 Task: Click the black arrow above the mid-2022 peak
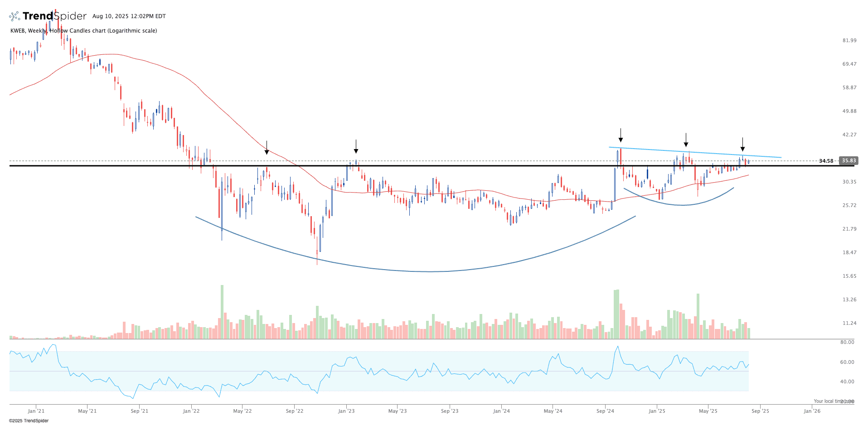(x=267, y=148)
